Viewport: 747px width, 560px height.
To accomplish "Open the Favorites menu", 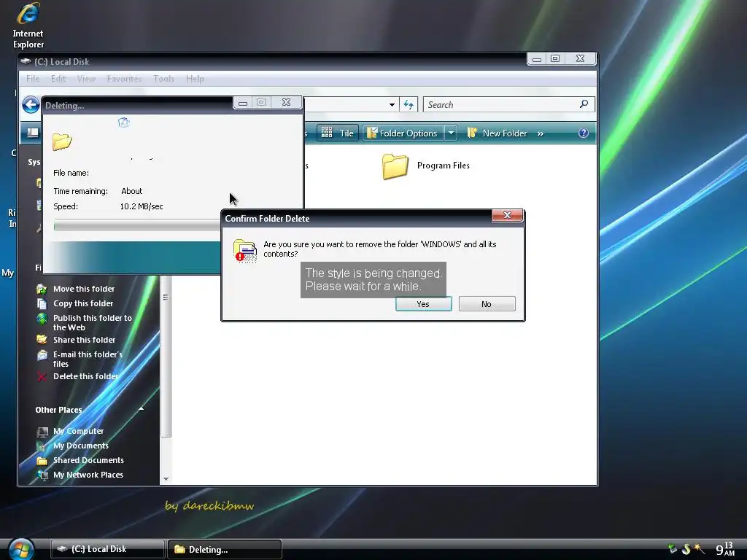I will tap(124, 79).
